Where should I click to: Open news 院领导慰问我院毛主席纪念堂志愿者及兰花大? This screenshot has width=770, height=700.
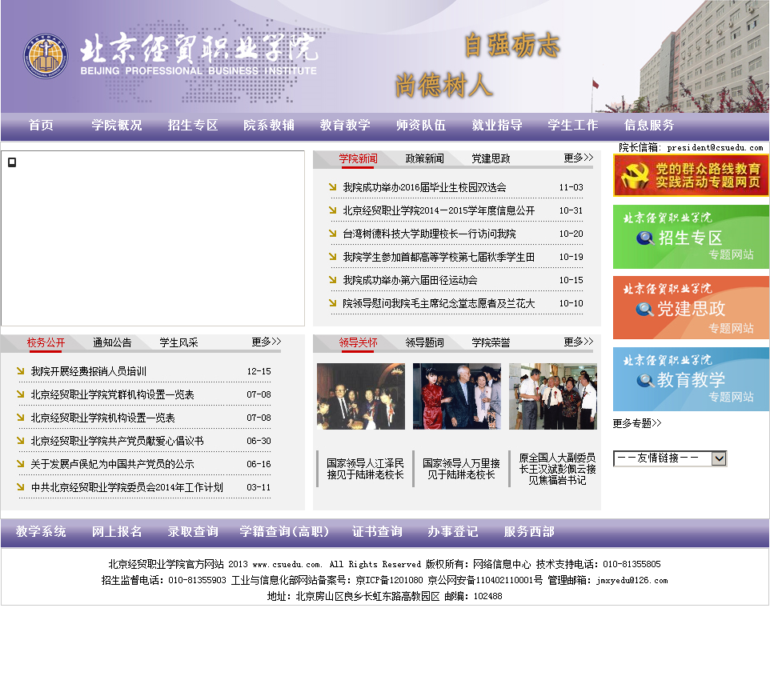coord(439,303)
